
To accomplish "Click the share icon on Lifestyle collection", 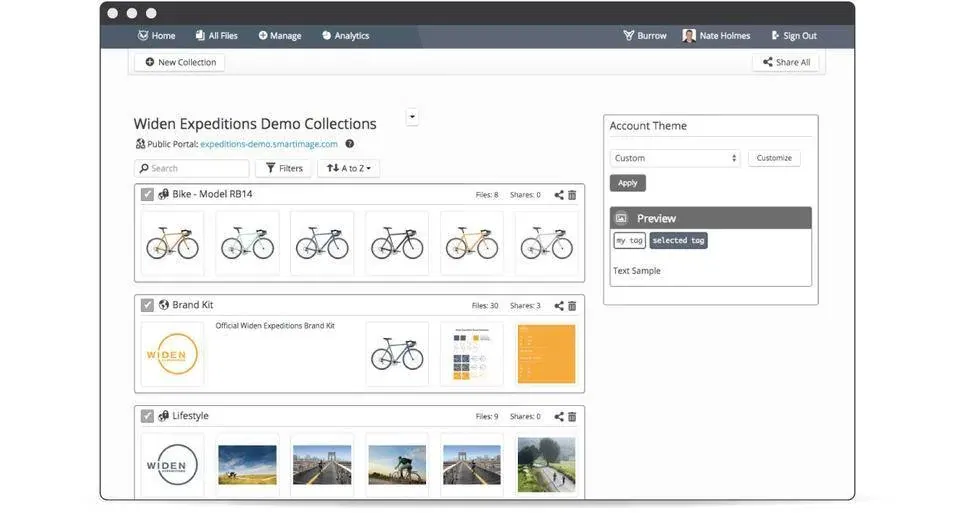I will coord(559,417).
